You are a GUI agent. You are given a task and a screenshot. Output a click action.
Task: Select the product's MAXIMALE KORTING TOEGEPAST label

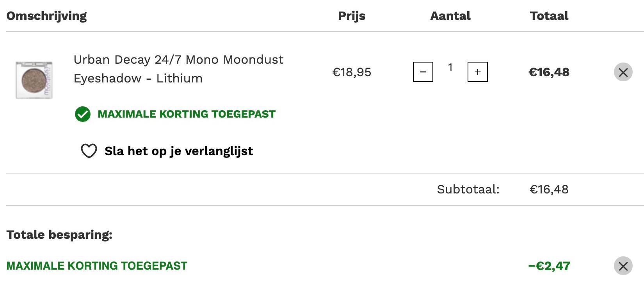coord(187,114)
